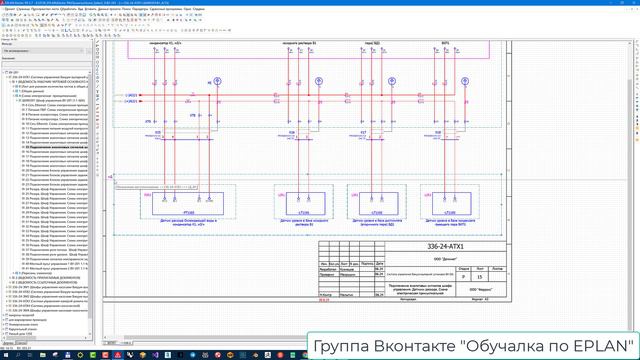Click the filter settings button beside dropdown
Image resolution: width=640 pixels, height=360 pixels.
point(89,51)
